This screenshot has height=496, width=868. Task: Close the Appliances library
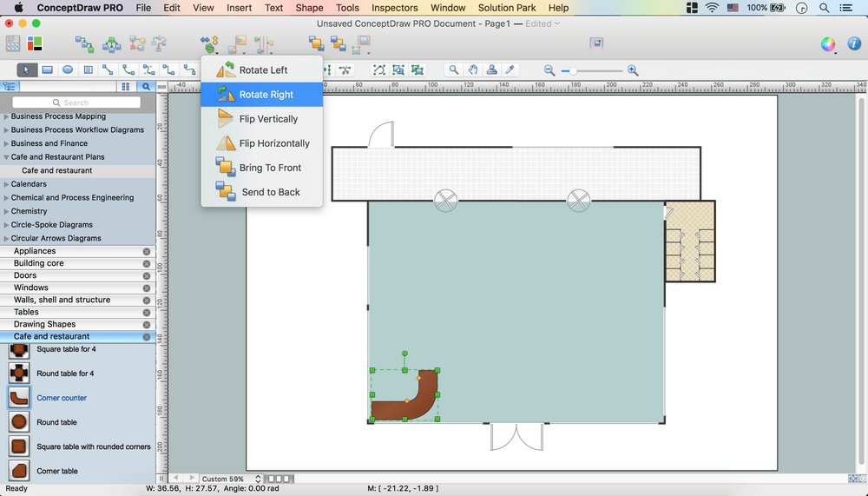click(147, 251)
